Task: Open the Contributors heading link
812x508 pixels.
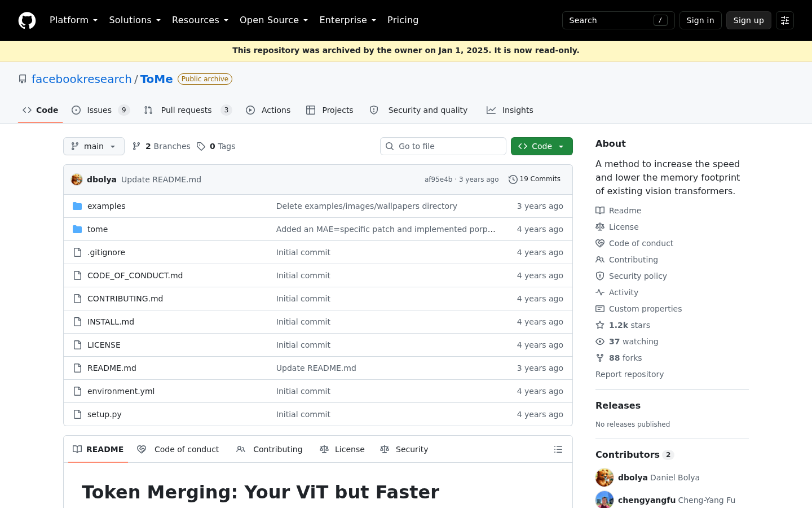Action: click(x=634, y=454)
